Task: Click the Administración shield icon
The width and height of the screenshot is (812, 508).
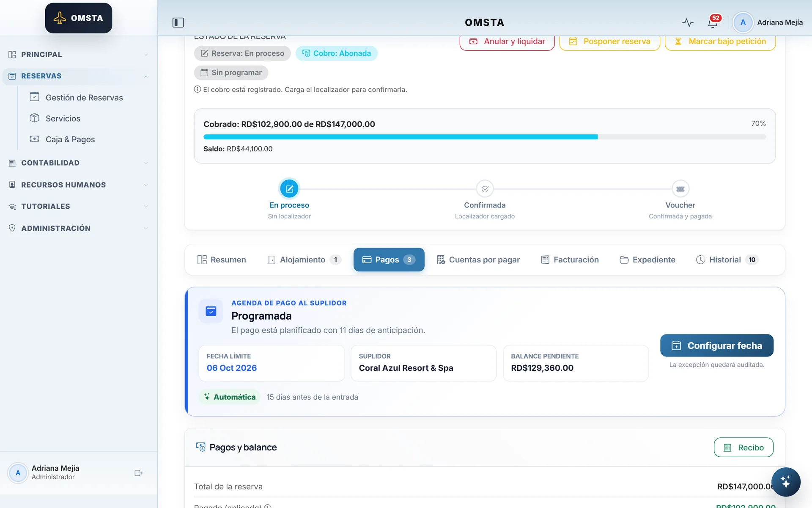Action: point(12,228)
